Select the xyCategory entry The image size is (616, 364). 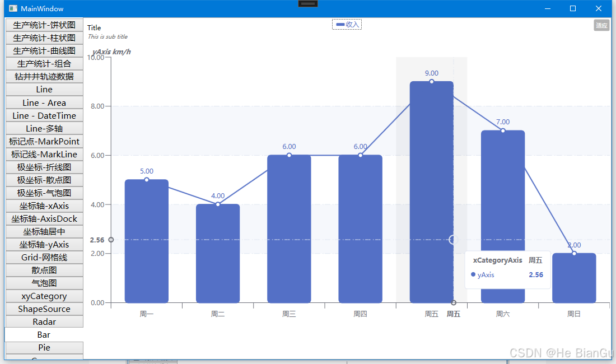[x=44, y=296]
